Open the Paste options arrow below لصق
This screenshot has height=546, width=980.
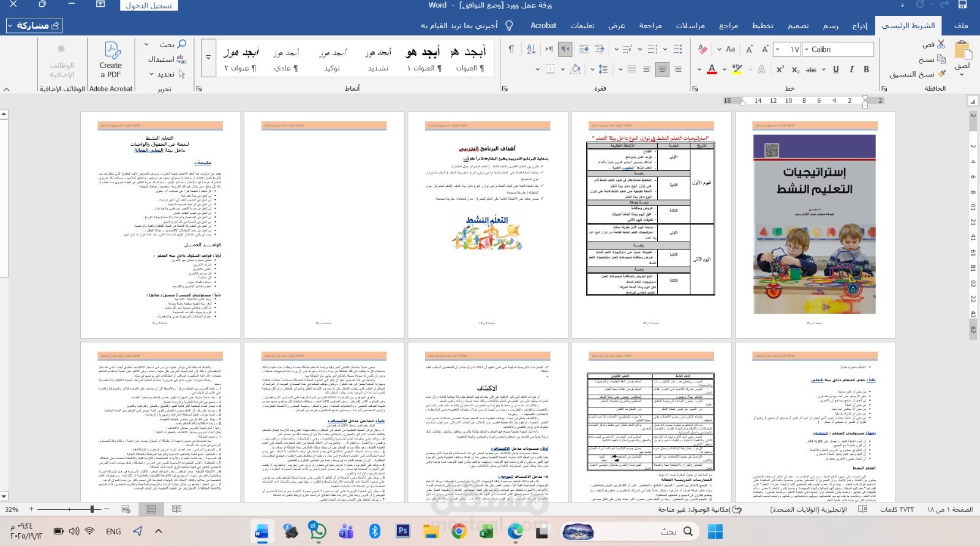[x=962, y=75]
